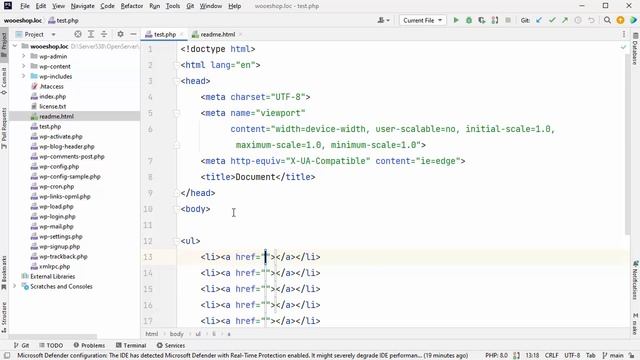Show Git history clock icon

(x=578, y=20)
